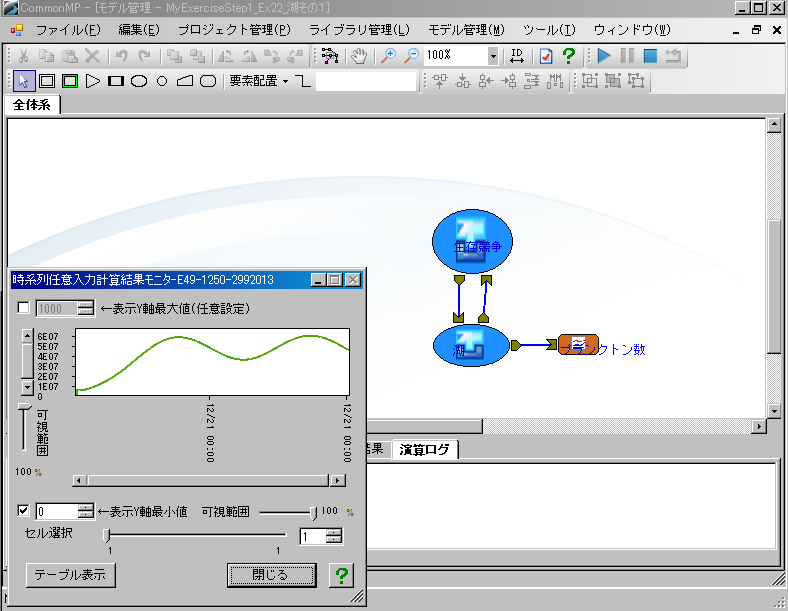Open the ウィンドウ(W) menu
The image size is (788, 611).
[632, 30]
